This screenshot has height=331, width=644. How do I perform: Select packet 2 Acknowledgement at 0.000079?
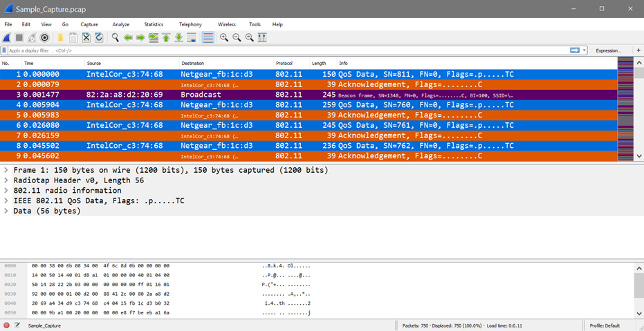[309, 84]
